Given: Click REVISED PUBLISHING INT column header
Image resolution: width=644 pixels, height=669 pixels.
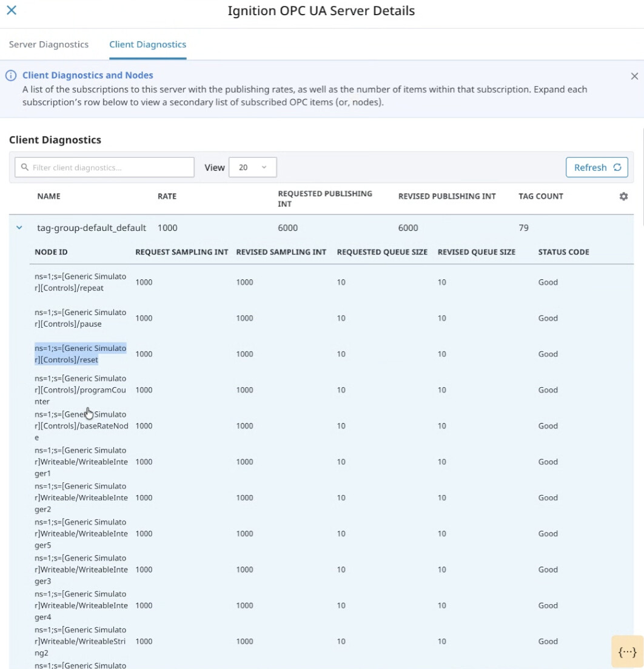Looking at the screenshot, I should pyautogui.click(x=447, y=196).
